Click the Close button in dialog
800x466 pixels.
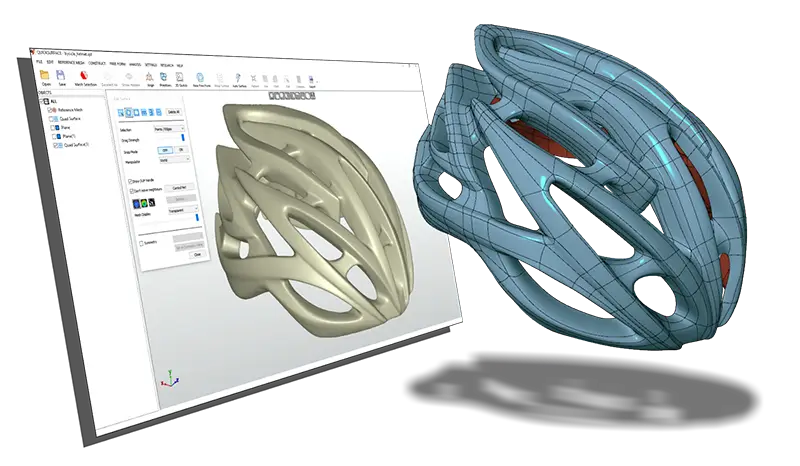pyautogui.click(x=197, y=255)
